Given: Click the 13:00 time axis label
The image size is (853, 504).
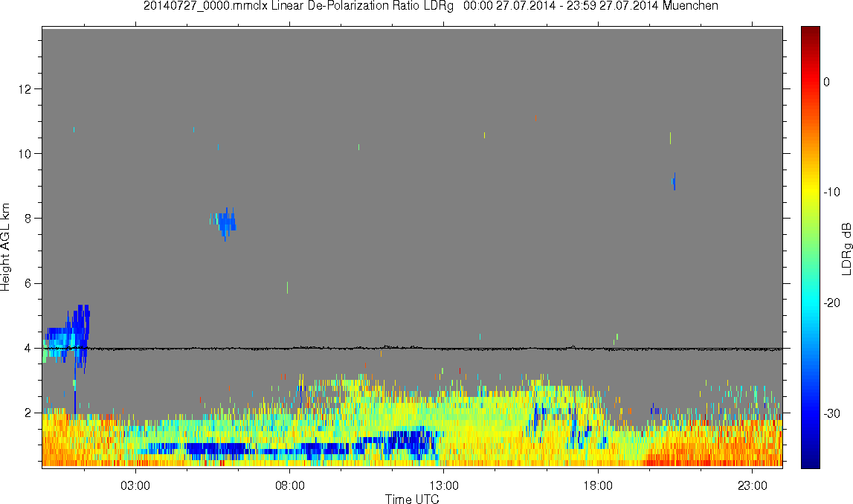Looking at the screenshot, I should (444, 485).
